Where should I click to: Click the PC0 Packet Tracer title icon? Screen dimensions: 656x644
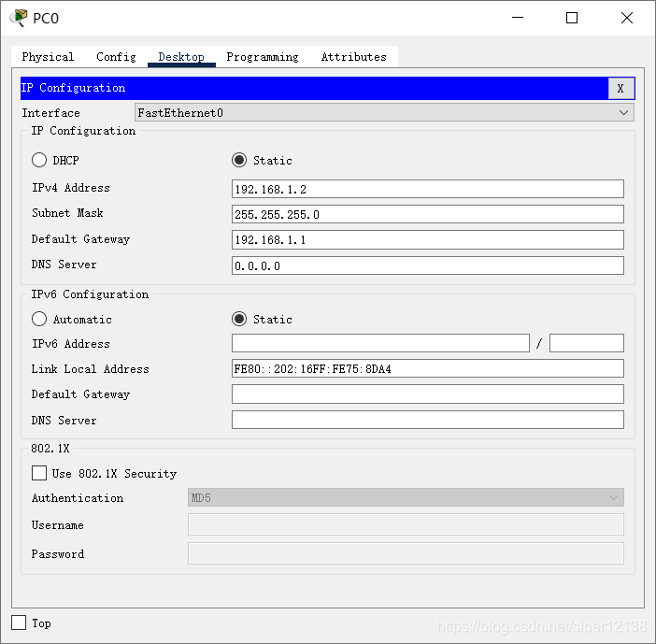(19, 18)
